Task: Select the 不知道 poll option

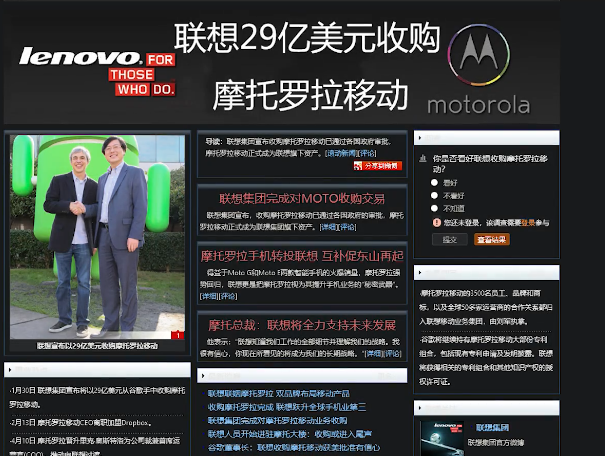Action: [x=434, y=208]
